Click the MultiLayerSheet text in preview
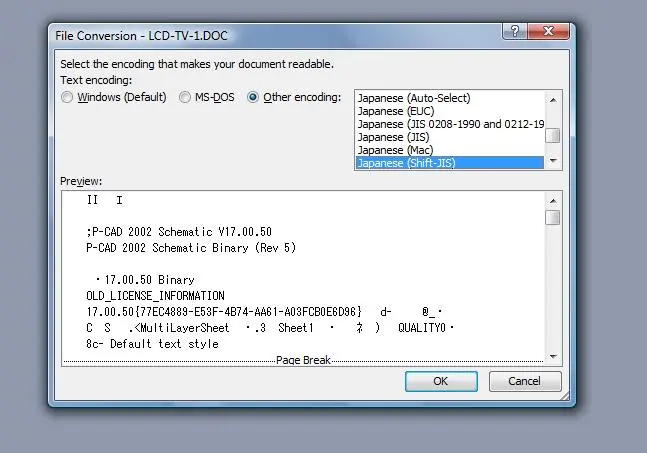 (x=185, y=328)
